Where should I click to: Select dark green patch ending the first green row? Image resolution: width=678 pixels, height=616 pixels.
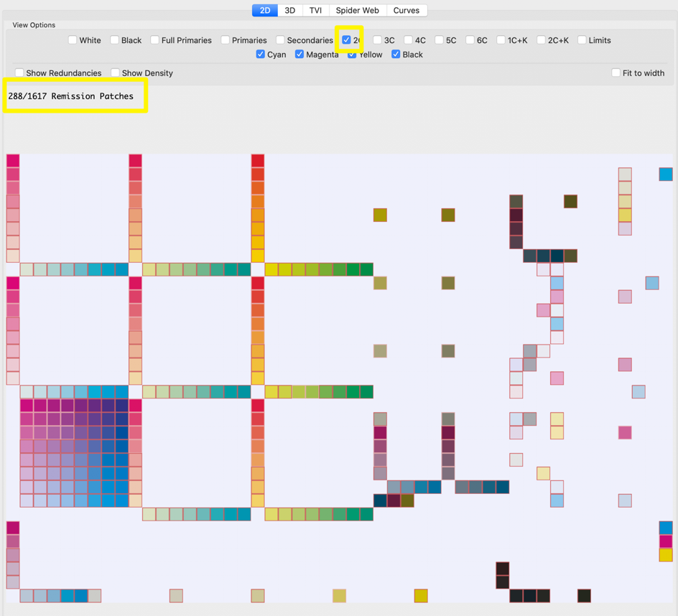[x=367, y=269]
